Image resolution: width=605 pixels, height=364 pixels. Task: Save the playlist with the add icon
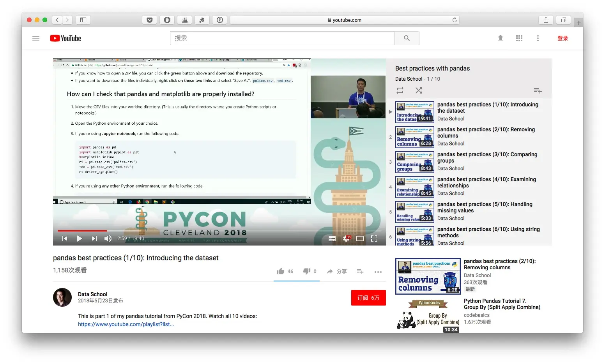pyautogui.click(x=538, y=90)
